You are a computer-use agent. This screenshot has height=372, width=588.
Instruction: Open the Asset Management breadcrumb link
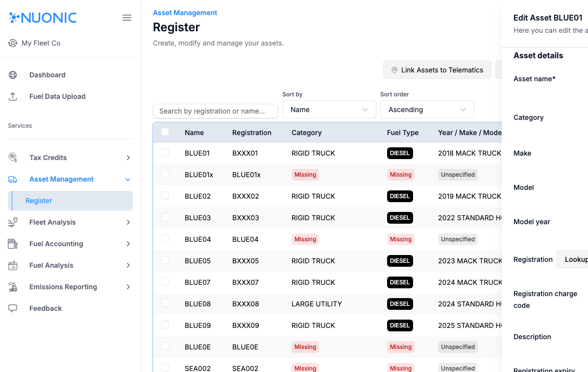[185, 12]
